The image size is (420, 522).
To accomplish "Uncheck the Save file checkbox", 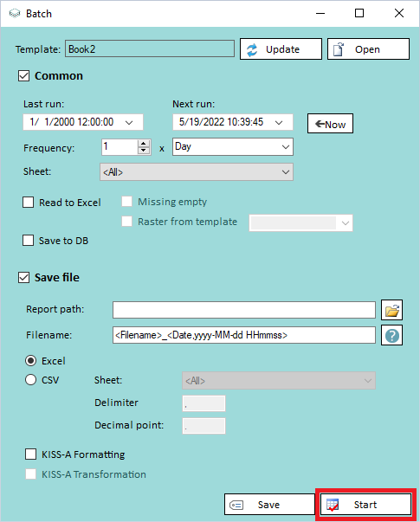I will coord(23,277).
